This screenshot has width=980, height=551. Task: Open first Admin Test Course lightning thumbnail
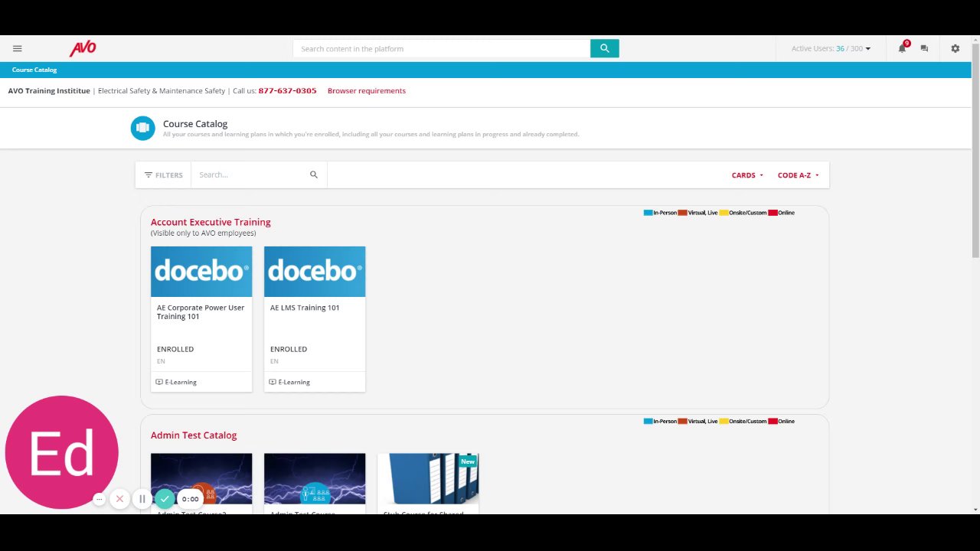[x=201, y=478]
